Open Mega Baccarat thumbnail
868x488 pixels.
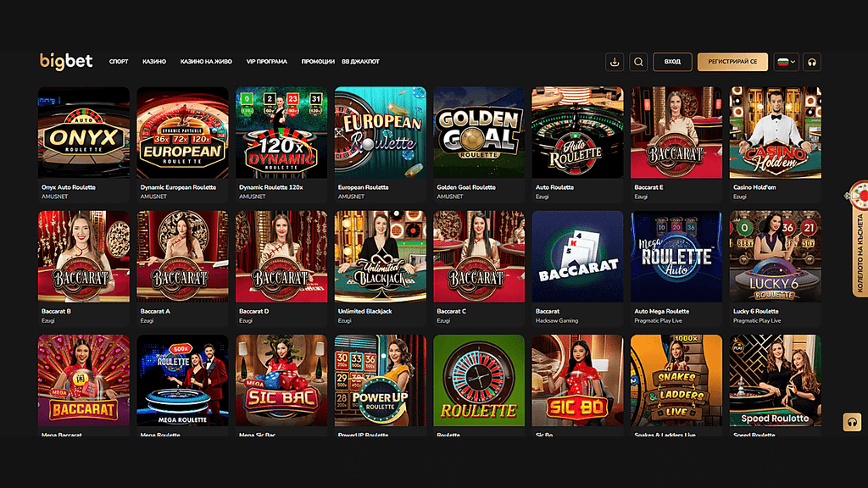point(84,380)
